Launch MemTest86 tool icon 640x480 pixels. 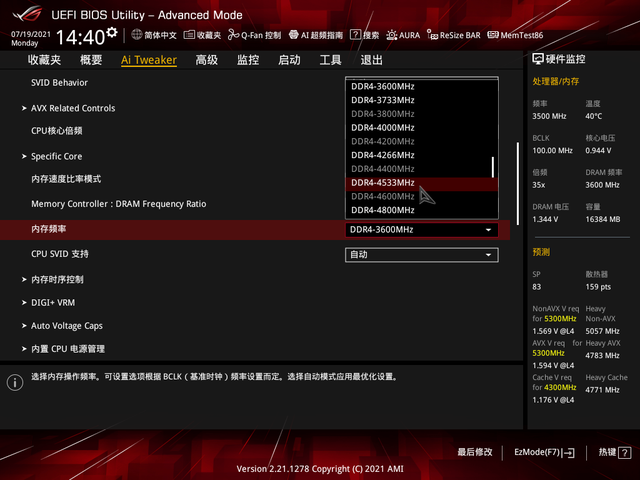click(493, 35)
